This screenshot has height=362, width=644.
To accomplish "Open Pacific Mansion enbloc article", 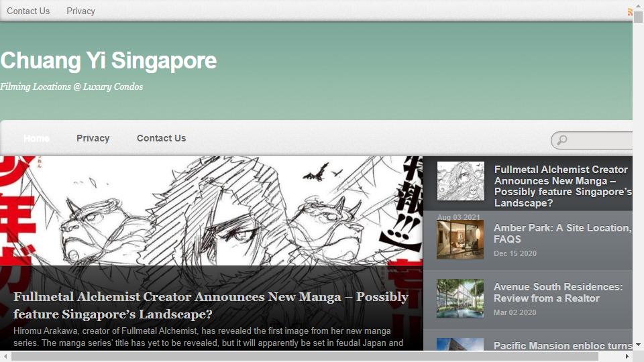I will [x=563, y=346].
